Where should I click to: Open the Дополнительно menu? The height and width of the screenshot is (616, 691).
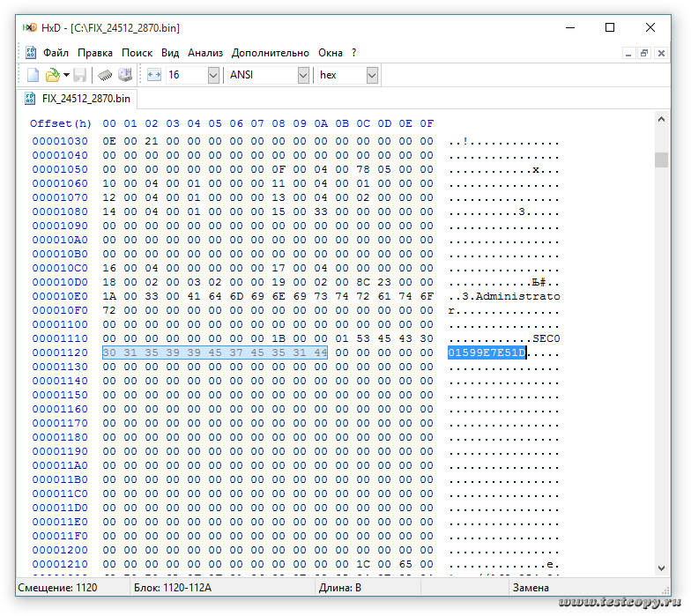tap(271, 53)
